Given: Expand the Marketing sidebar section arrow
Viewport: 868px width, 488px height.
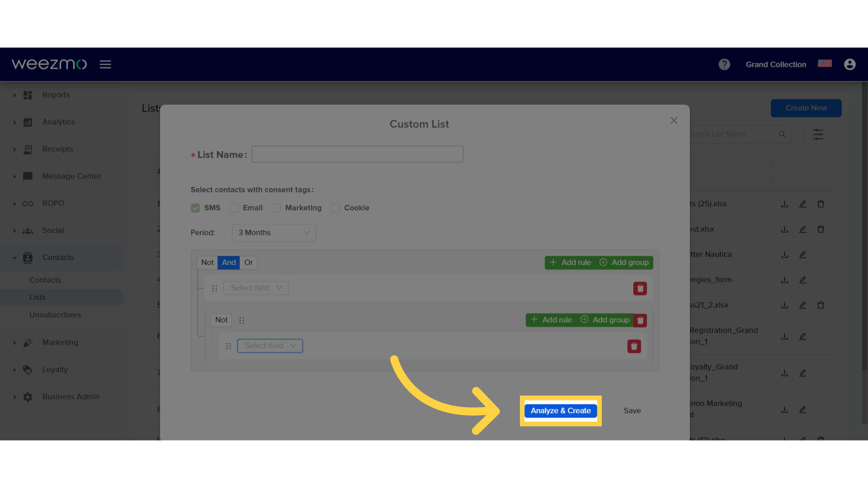Looking at the screenshot, I should pos(14,343).
